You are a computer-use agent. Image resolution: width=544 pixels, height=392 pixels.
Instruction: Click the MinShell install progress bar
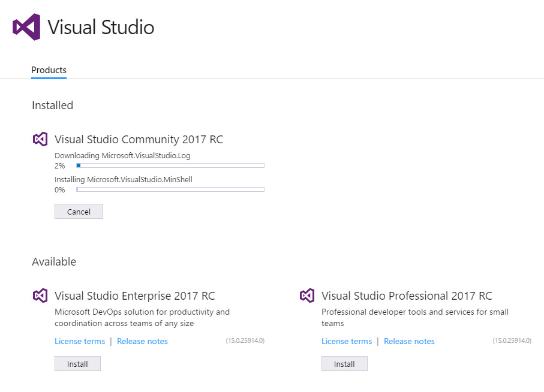170,189
